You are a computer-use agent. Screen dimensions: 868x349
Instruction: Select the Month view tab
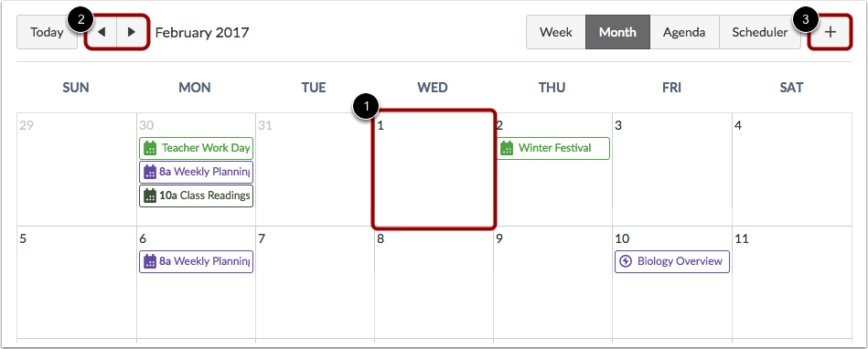coord(617,32)
